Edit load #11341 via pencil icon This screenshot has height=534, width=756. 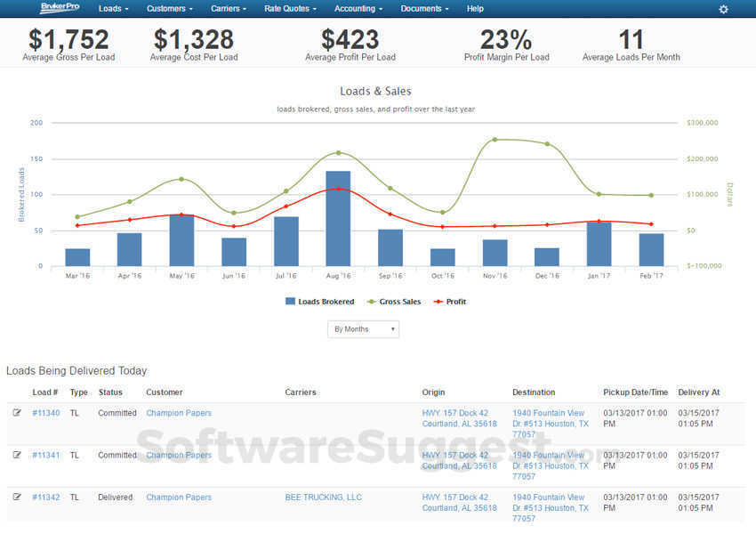pos(15,455)
